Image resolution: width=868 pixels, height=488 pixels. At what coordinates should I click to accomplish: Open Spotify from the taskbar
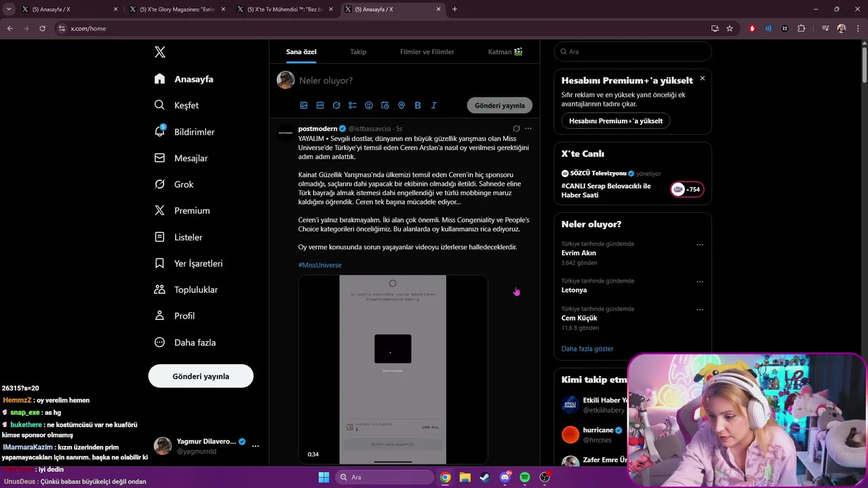pos(525,477)
